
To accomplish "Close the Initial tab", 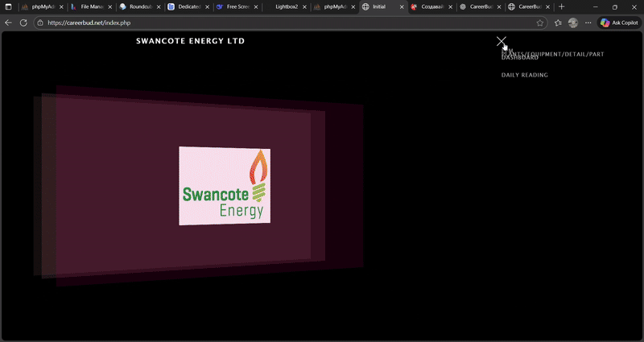I will (400, 6).
